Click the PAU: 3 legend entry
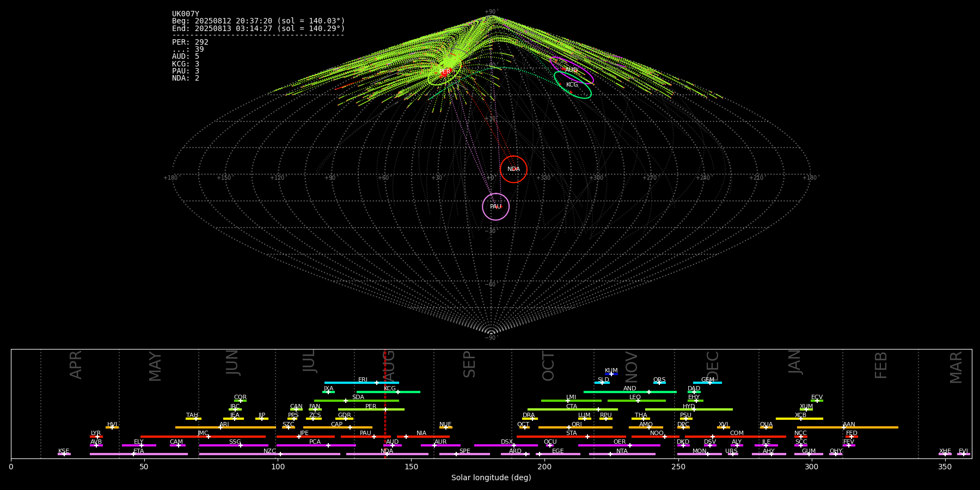The width and height of the screenshot is (980, 490). coord(186,71)
